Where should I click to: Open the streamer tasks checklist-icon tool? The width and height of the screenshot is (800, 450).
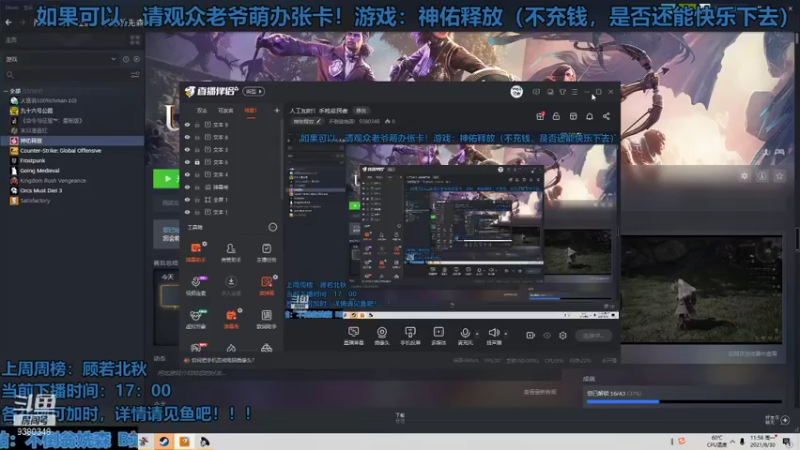click(266, 252)
